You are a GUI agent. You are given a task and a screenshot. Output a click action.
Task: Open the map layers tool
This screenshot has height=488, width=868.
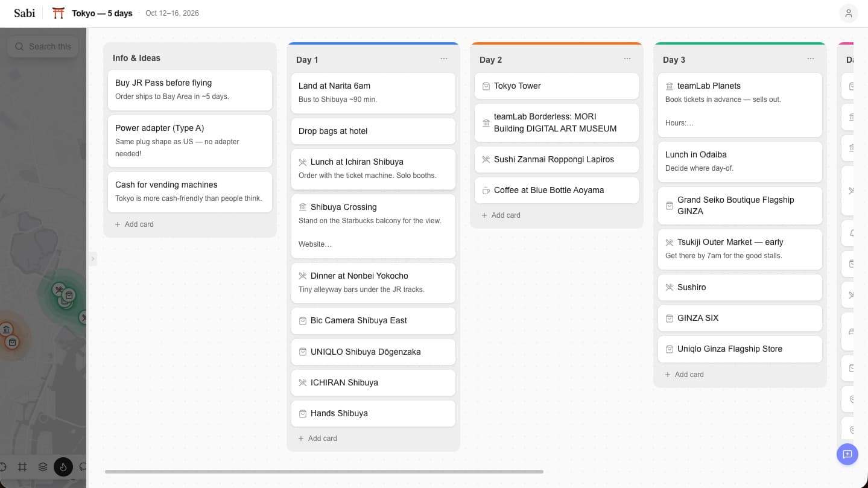point(43,466)
